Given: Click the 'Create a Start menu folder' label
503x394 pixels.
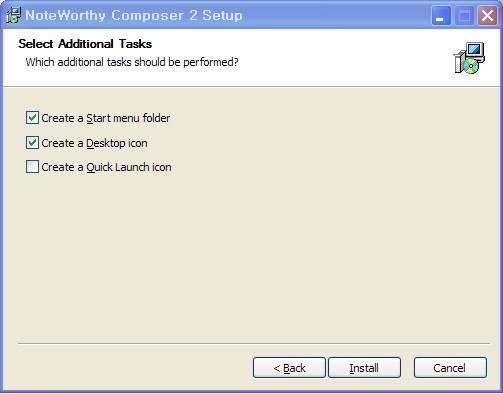Looking at the screenshot, I should [106, 118].
